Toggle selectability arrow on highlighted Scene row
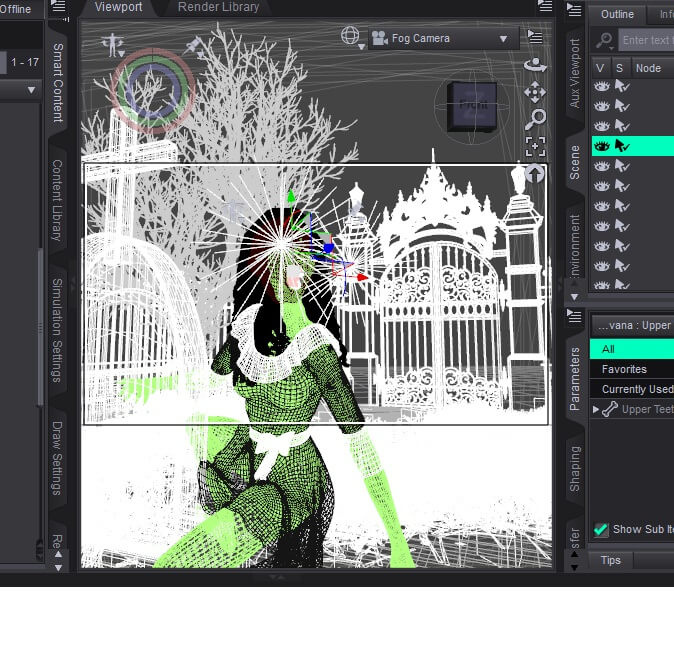 (622, 146)
